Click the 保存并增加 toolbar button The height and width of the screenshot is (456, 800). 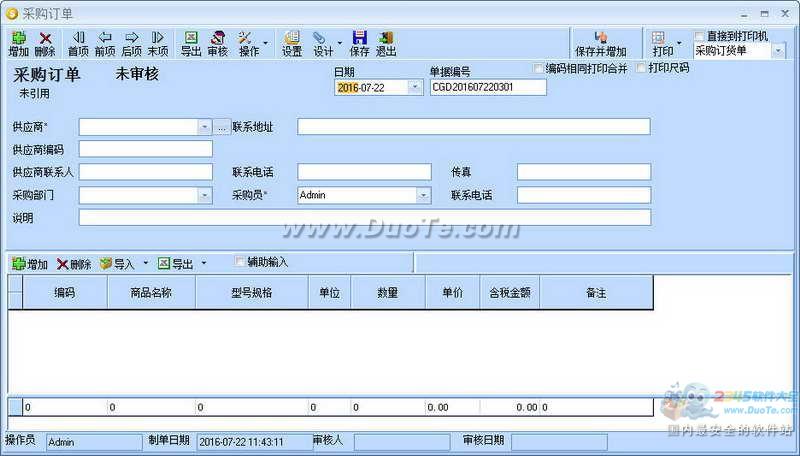coord(601,43)
